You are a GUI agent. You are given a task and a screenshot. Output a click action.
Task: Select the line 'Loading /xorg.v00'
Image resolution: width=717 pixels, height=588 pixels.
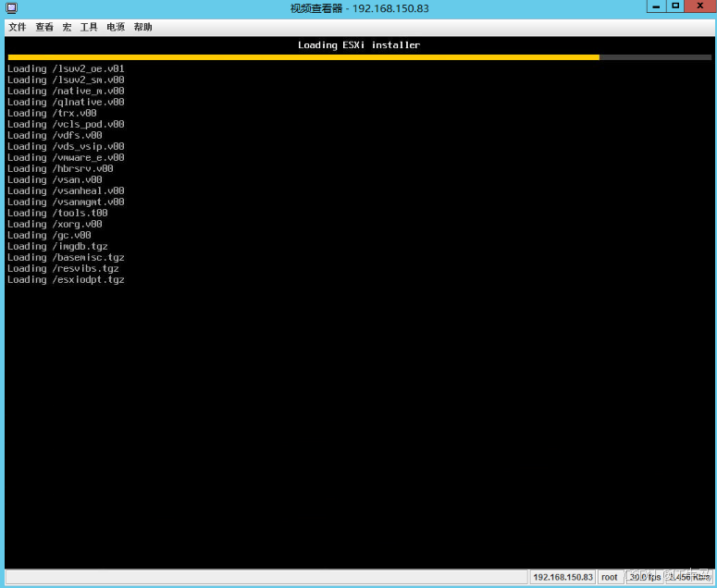pos(55,224)
